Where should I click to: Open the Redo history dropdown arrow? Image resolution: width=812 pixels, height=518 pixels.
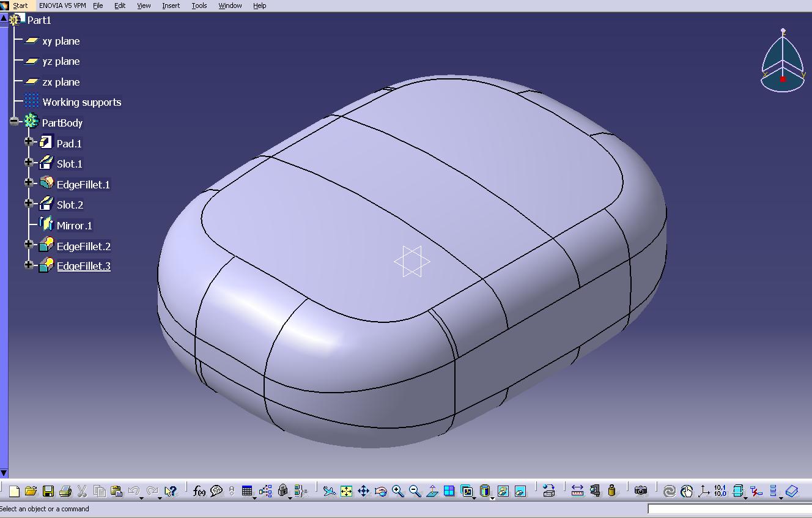(x=160, y=498)
